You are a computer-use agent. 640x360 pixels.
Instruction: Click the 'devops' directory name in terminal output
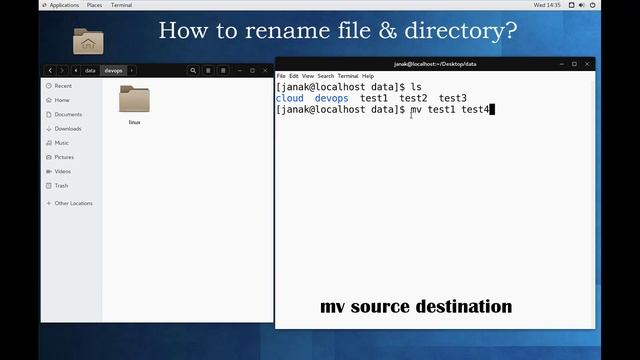click(331, 98)
